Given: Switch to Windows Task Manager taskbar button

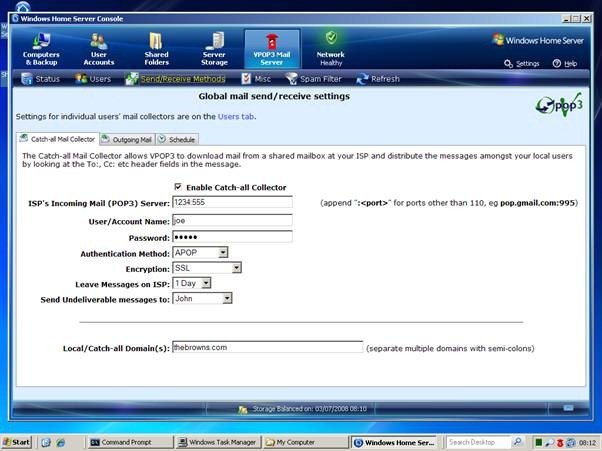Looking at the screenshot, I should click(x=218, y=442).
